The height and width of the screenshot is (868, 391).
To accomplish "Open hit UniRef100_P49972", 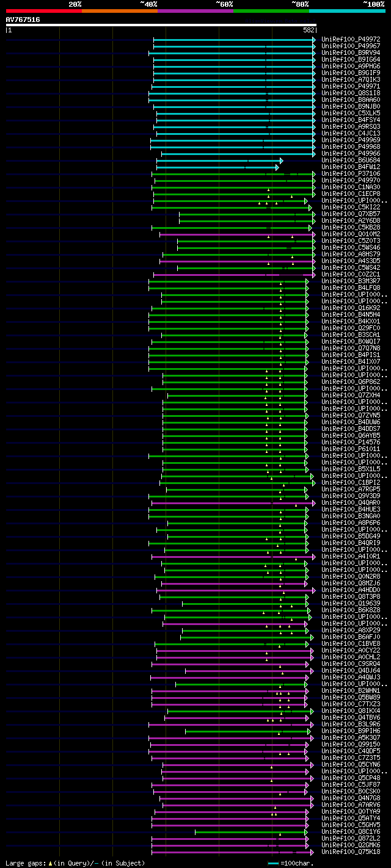I will click(x=351, y=39).
